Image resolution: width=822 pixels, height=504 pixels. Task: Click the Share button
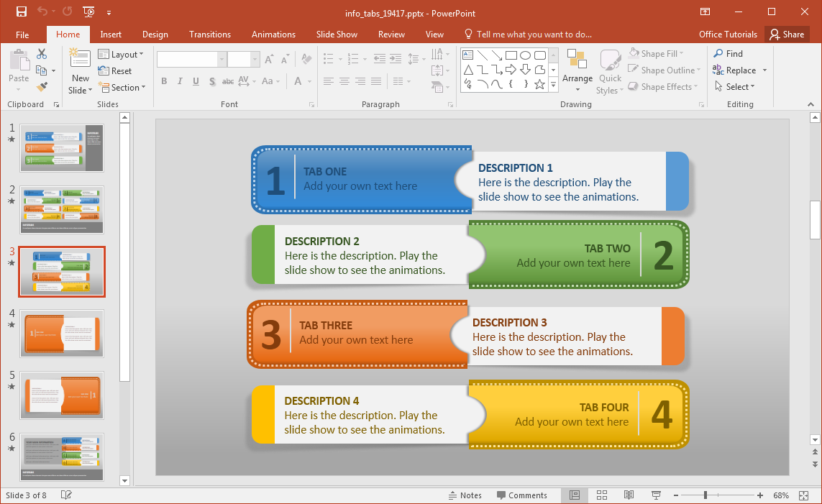[x=785, y=35]
